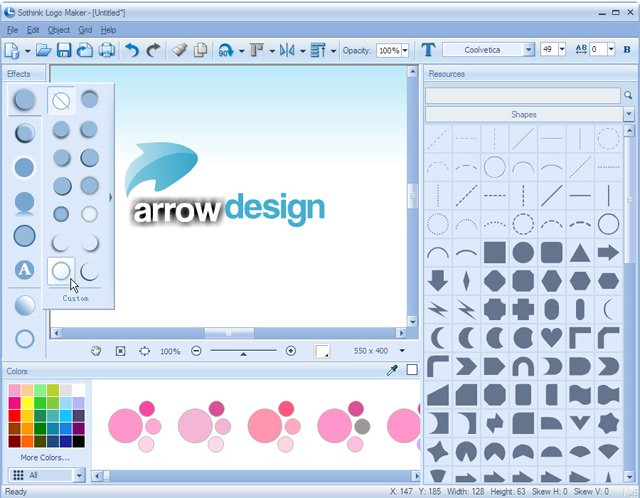Open the Opacity 100% dropdown
Viewport: 640px width, 498px height.
[405, 51]
